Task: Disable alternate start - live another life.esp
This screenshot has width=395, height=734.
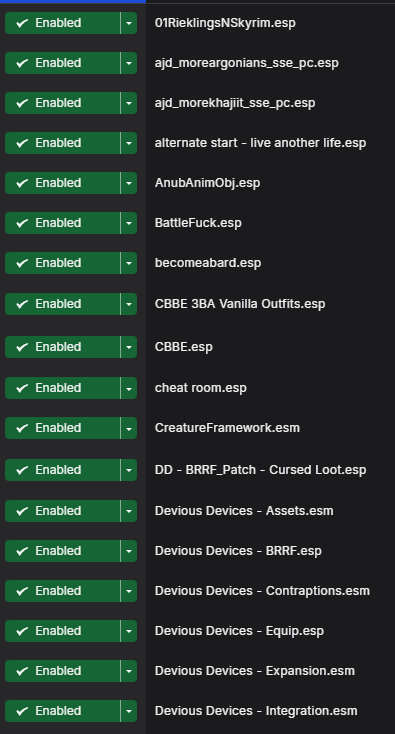Action: tap(62, 143)
